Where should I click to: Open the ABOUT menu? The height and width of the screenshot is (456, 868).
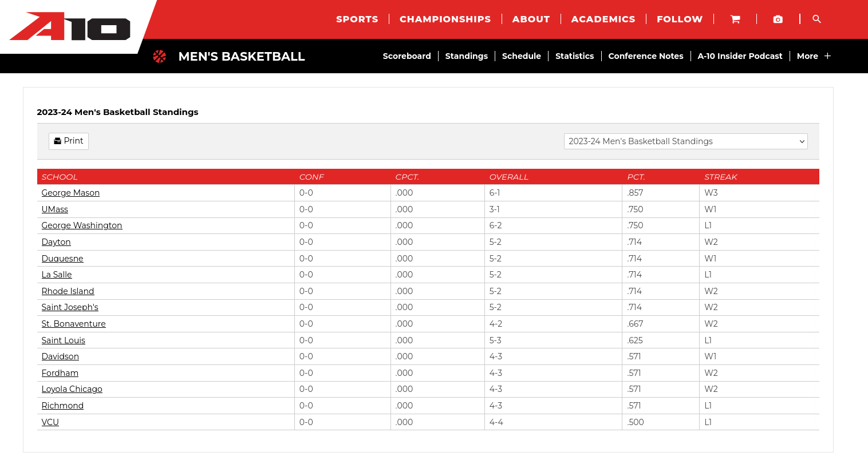click(531, 19)
